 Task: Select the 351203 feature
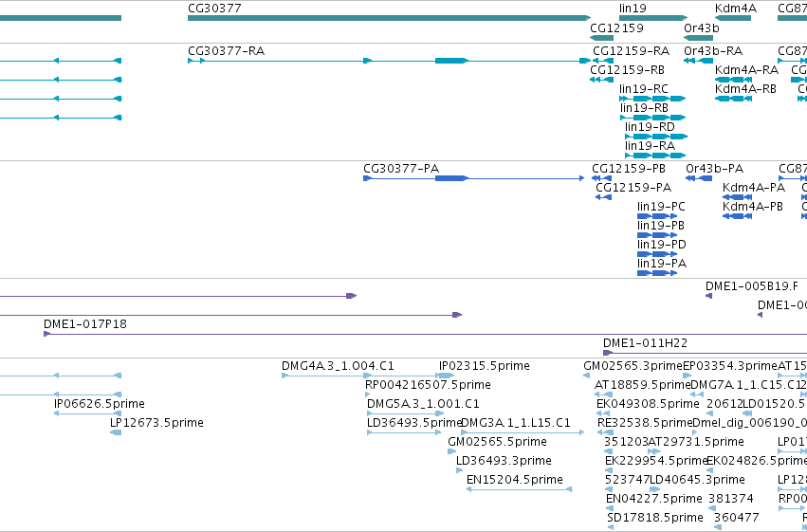608,452
